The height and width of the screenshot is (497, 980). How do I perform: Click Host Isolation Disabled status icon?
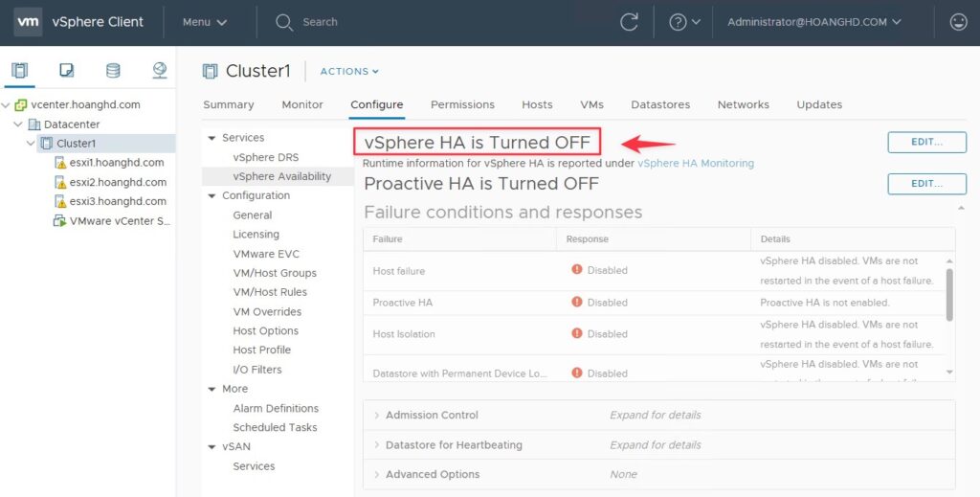click(x=577, y=333)
